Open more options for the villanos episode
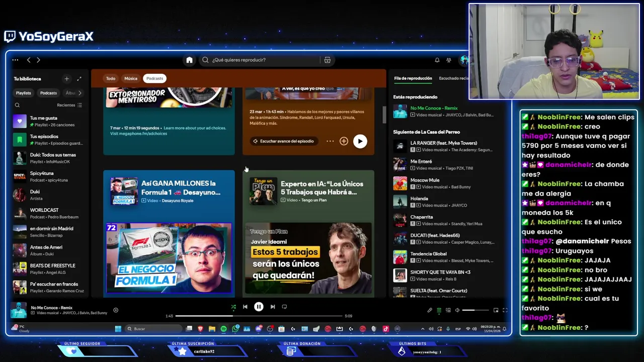The image size is (644, 362). pyautogui.click(x=330, y=141)
